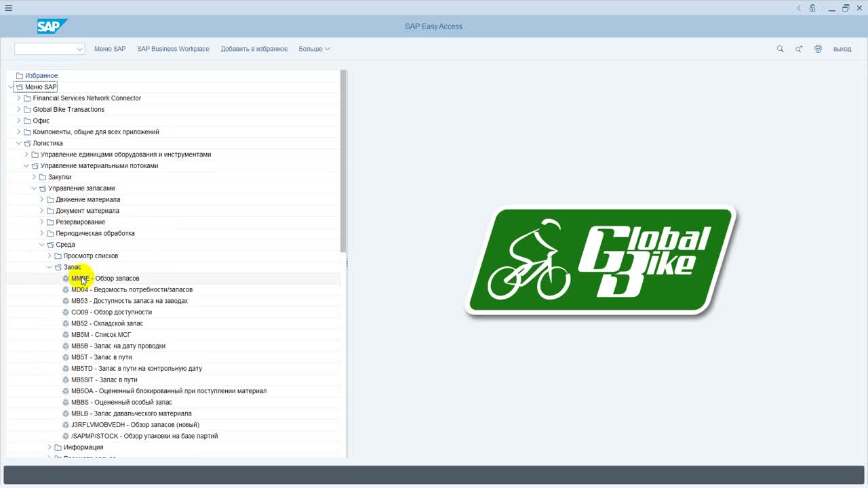Expand the Офис folder chevron
The height and width of the screenshot is (488, 868).
18,121
